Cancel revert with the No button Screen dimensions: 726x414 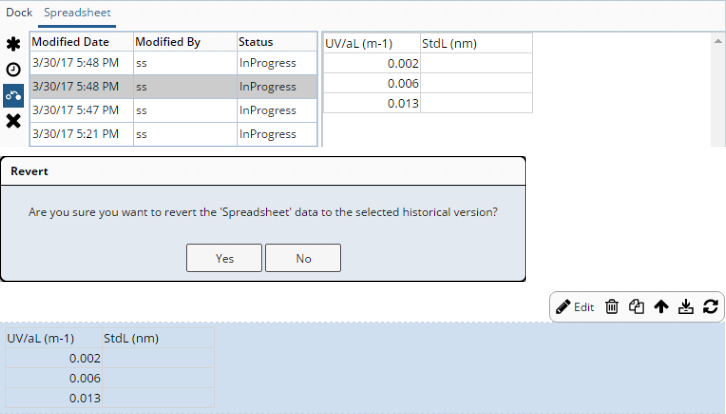click(303, 258)
